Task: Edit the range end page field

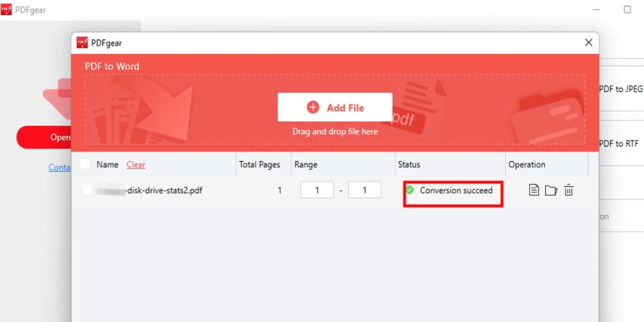Action: tap(365, 190)
